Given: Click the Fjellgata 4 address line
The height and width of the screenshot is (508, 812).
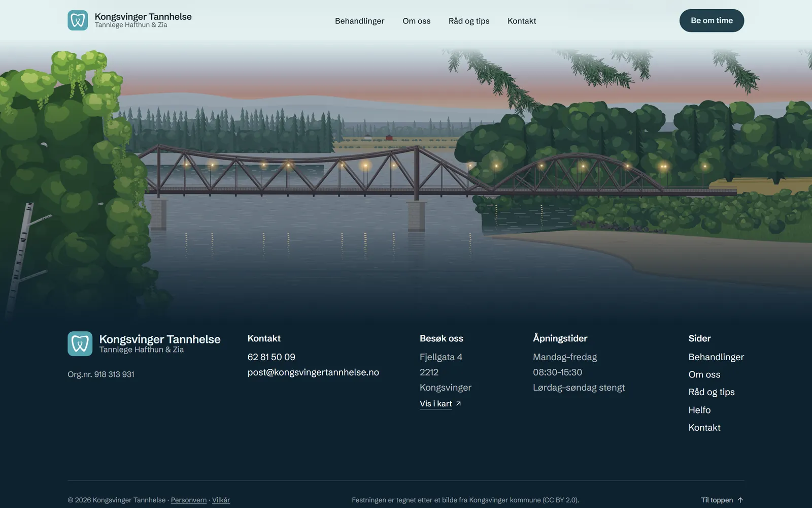Looking at the screenshot, I should (441, 357).
